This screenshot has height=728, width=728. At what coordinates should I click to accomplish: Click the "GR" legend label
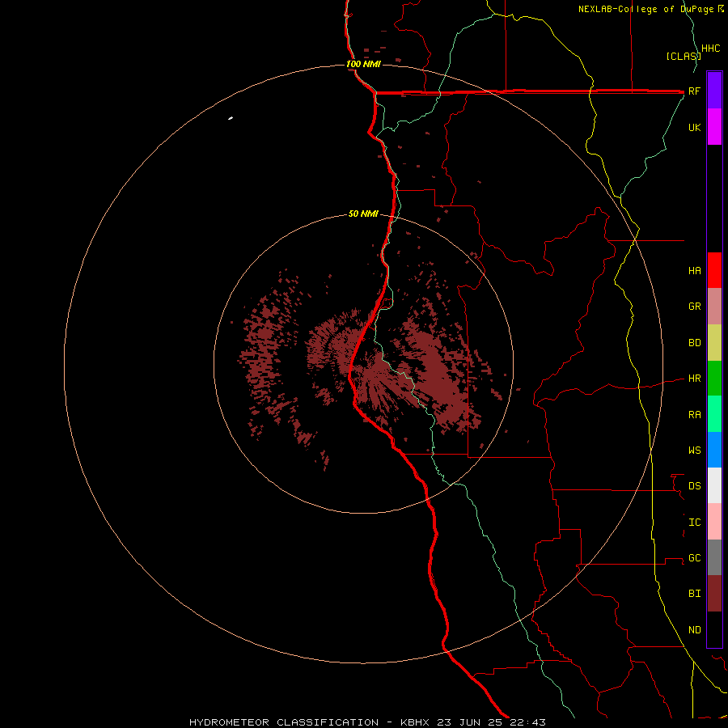point(694,307)
